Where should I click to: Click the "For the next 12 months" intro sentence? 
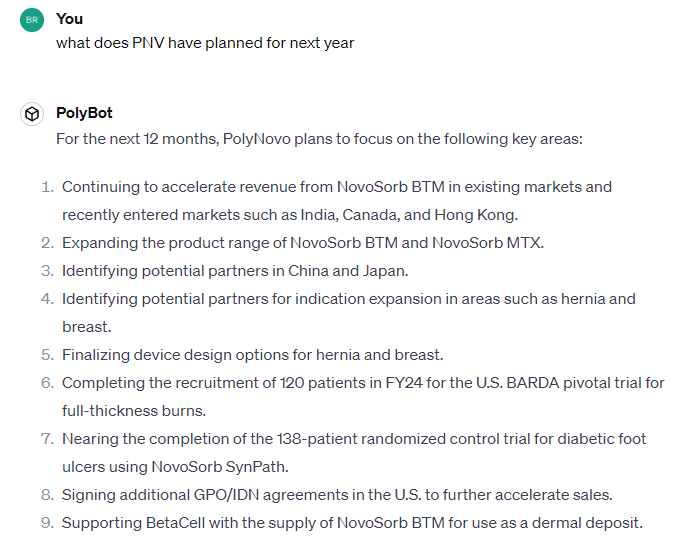pos(319,138)
